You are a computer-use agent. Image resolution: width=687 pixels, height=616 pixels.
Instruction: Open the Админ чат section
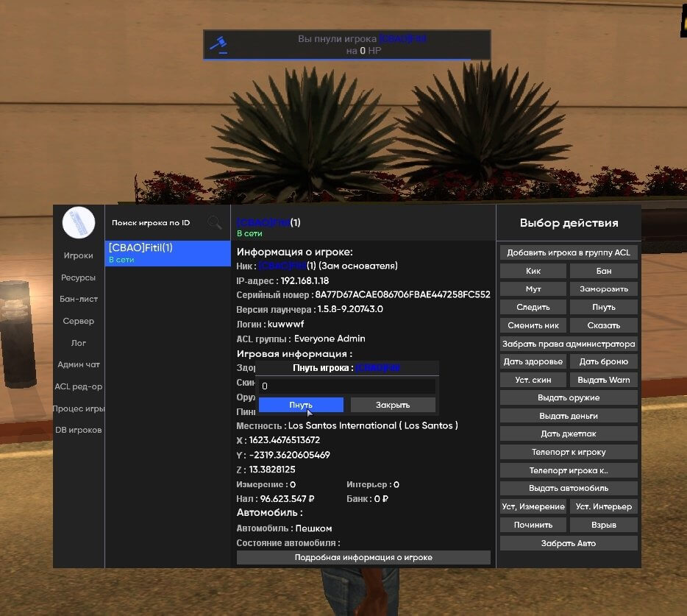pos(79,364)
